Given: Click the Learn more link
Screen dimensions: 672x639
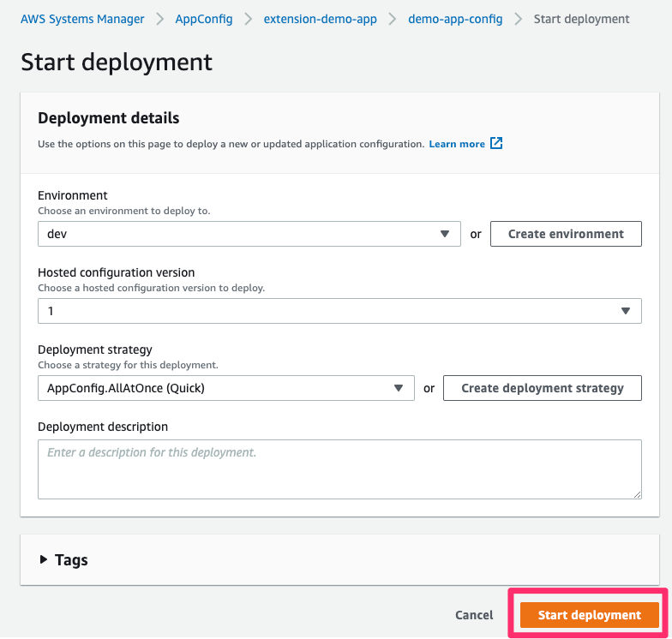Looking at the screenshot, I should coord(457,144).
